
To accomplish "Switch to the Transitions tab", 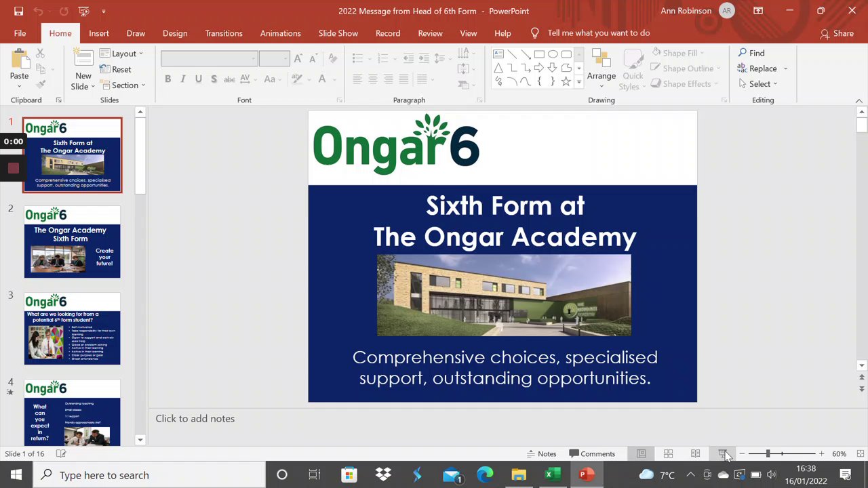I will click(224, 33).
